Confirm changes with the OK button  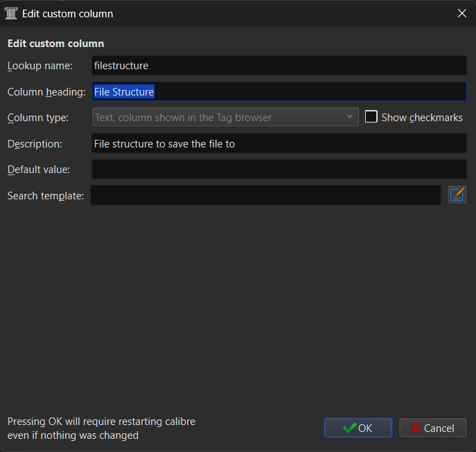pos(358,428)
